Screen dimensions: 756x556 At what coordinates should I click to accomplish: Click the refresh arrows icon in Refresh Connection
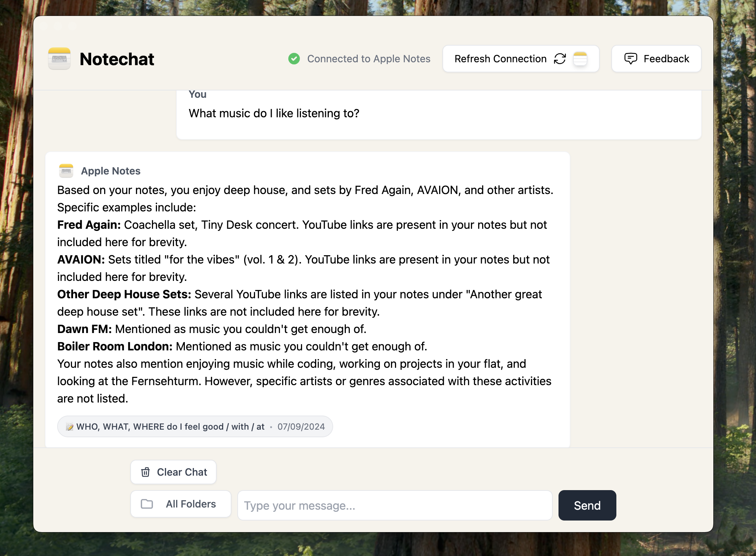coord(560,59)
